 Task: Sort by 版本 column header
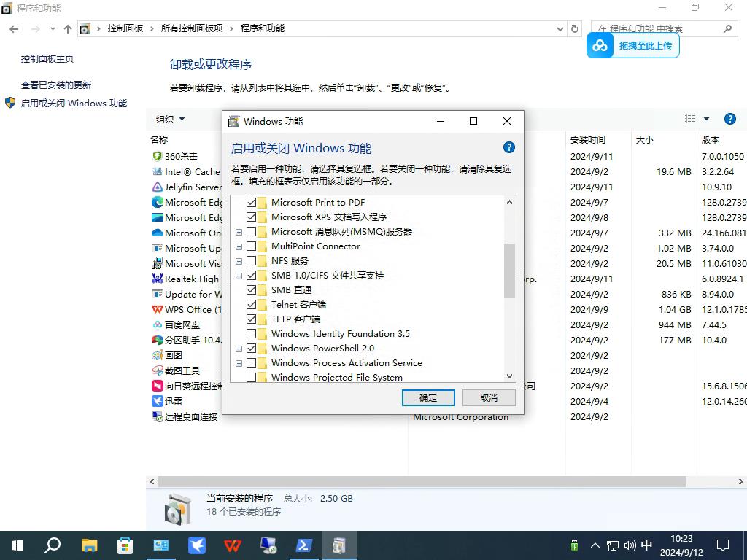(x=711, y=139)
